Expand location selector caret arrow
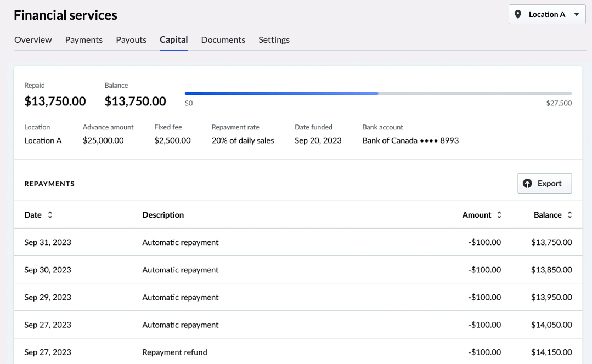592x364 pixels. [x=577, y=15]
